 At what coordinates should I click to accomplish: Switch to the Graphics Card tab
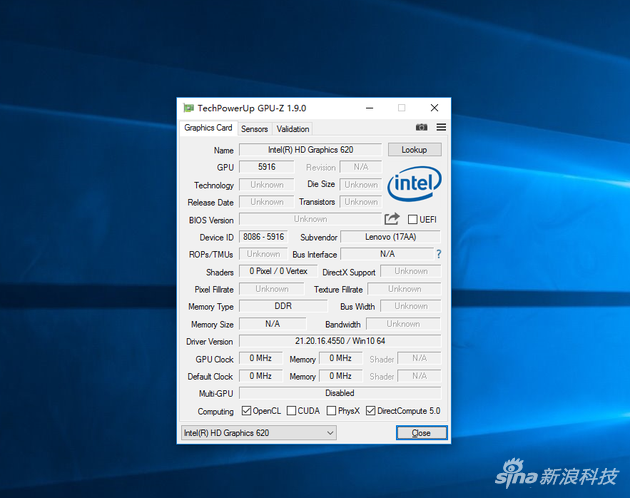coord(208,128)
